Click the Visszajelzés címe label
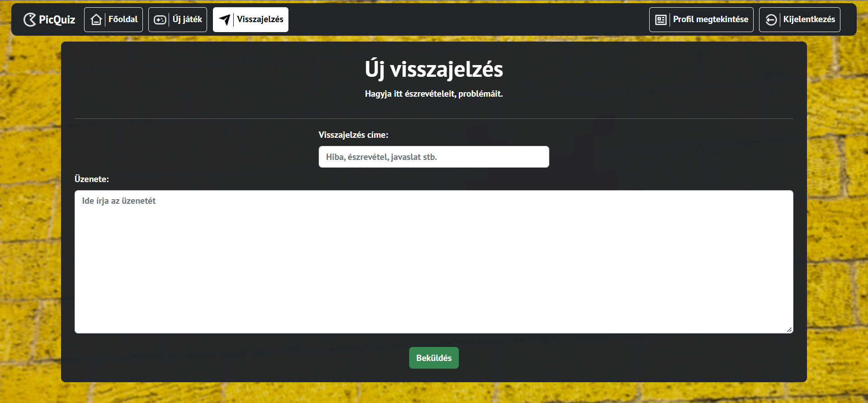The width and height of the screenshot is (868, 403). (354, 135)
